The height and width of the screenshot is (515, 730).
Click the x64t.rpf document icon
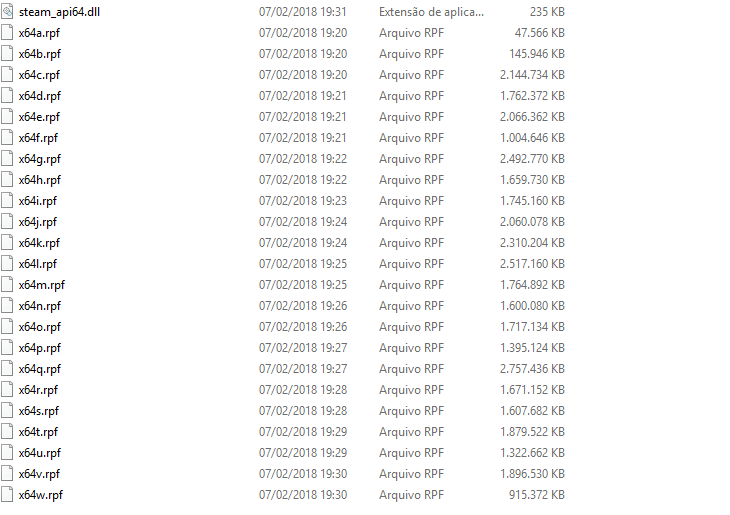pyautogui.click(x=7, y=432)
